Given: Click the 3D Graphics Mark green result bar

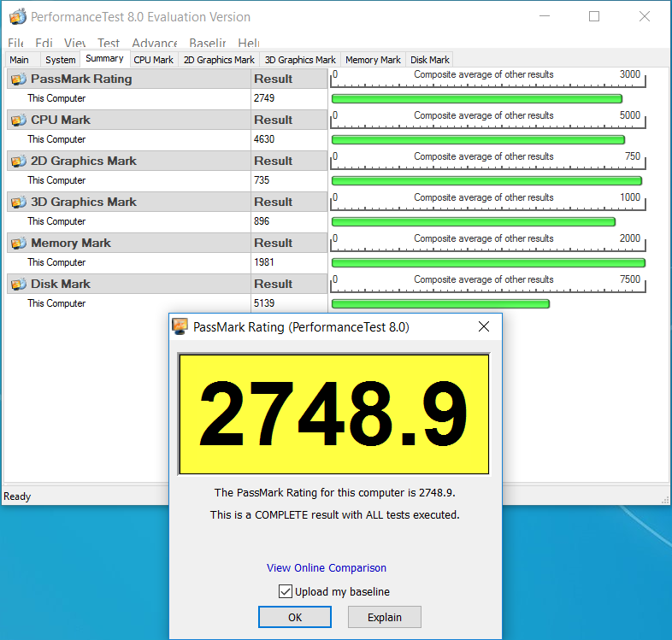Looking at the screenshot, I should pyautogui.click(x=474, y=222).
